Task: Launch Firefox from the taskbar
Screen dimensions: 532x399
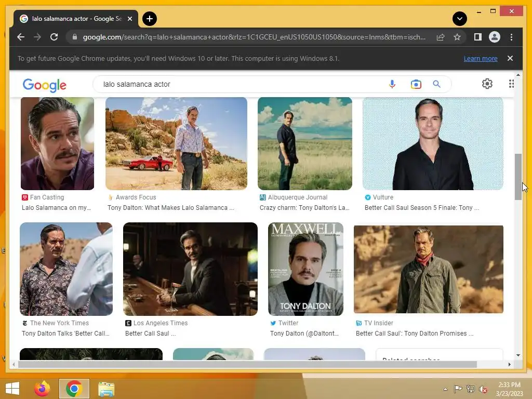Action: 43,389
